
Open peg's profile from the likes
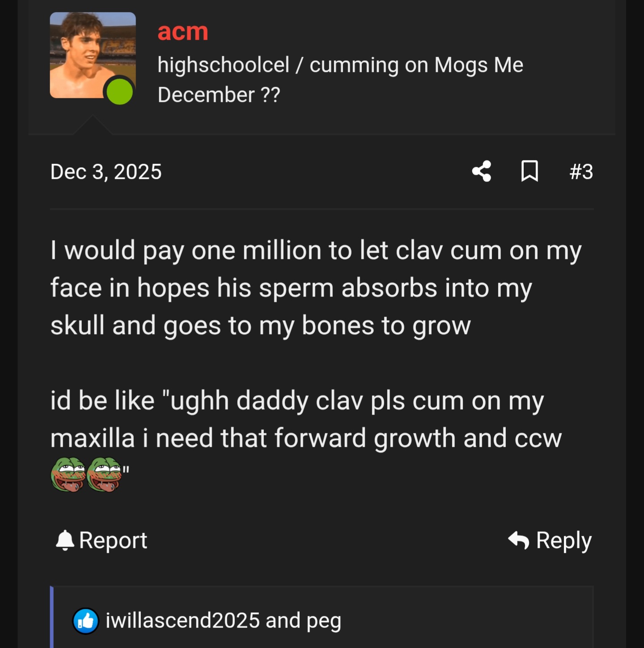(324, 621)
